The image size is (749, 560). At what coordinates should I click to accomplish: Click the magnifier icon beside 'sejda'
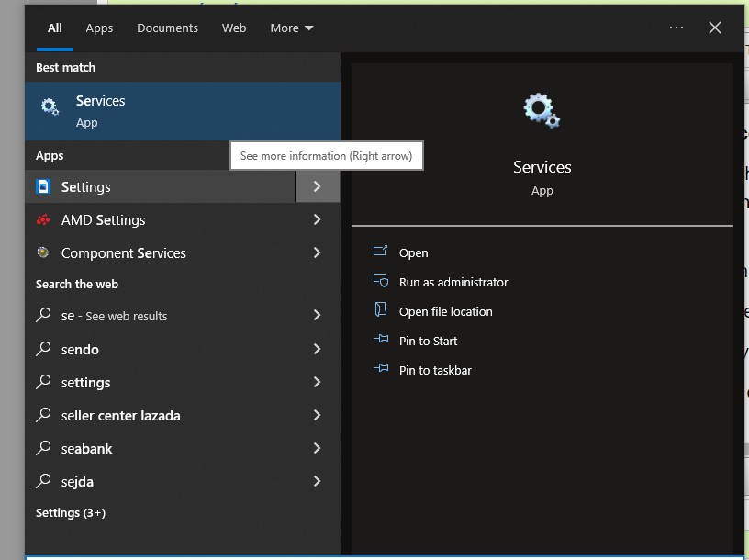click(x=43, y=481)
